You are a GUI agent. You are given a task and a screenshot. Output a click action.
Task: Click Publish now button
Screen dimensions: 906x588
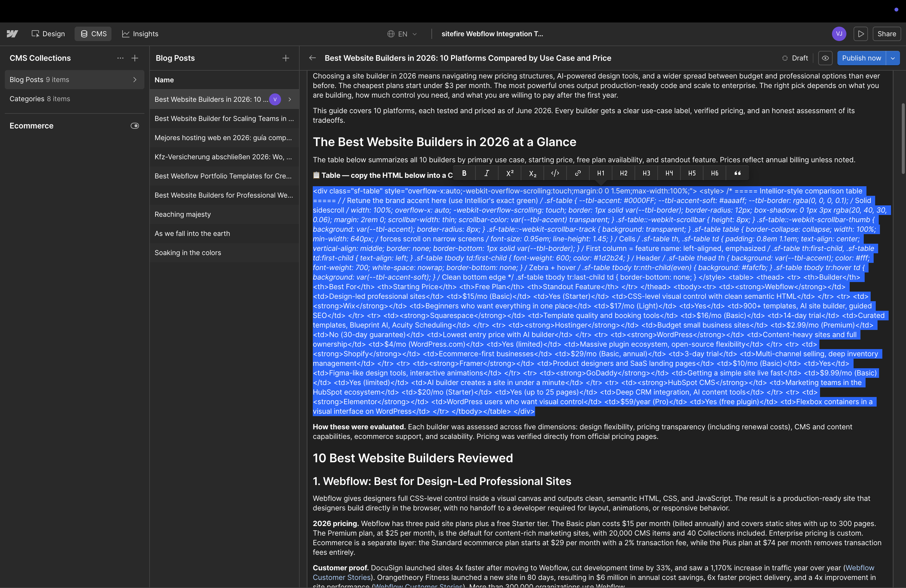(x=861, y=58)
